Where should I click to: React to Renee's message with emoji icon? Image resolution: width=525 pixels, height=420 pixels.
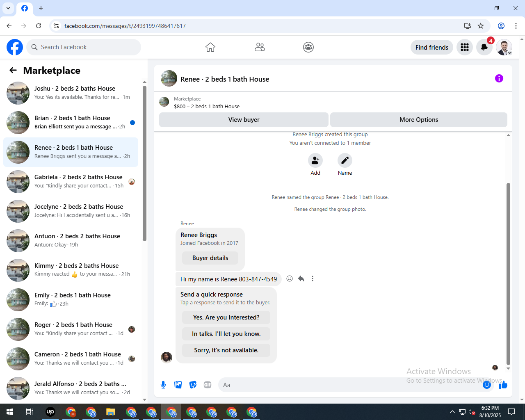click(x=290, y=278)
